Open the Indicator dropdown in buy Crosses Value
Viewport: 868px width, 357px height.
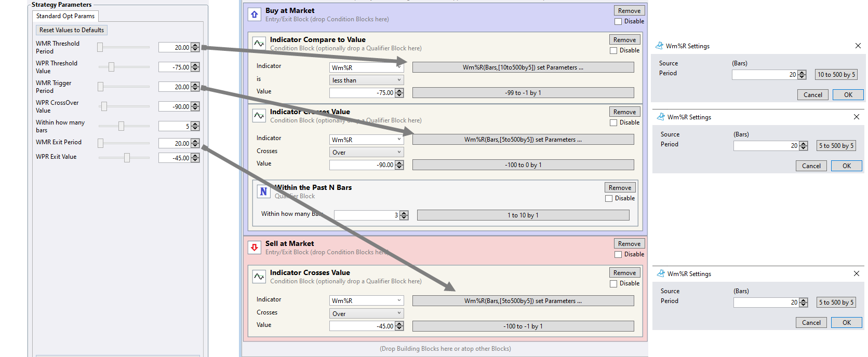click(367, 140)
